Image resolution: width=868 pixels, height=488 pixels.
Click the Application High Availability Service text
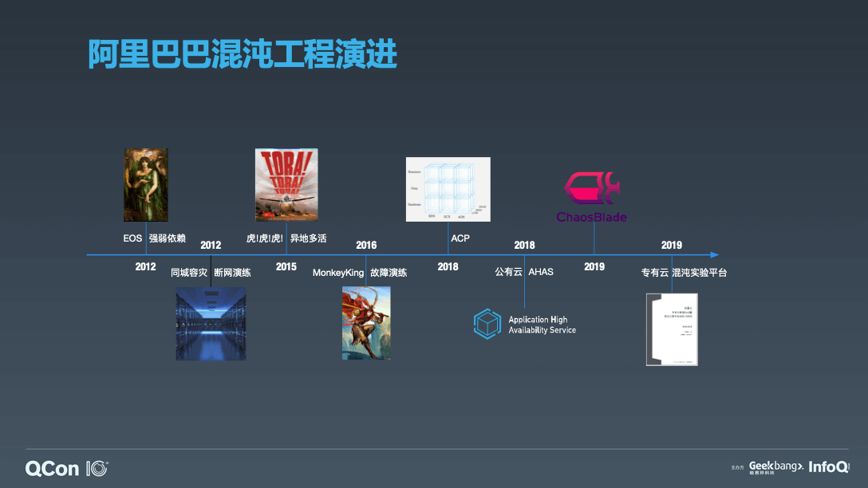pyautogui.click(x=542, y=325)
